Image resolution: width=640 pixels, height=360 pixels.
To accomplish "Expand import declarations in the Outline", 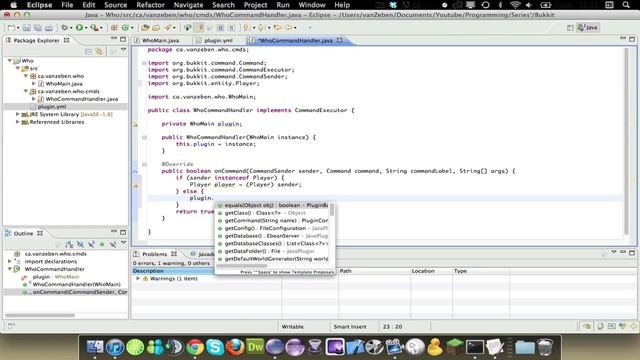I will click(x=9, y=261).
